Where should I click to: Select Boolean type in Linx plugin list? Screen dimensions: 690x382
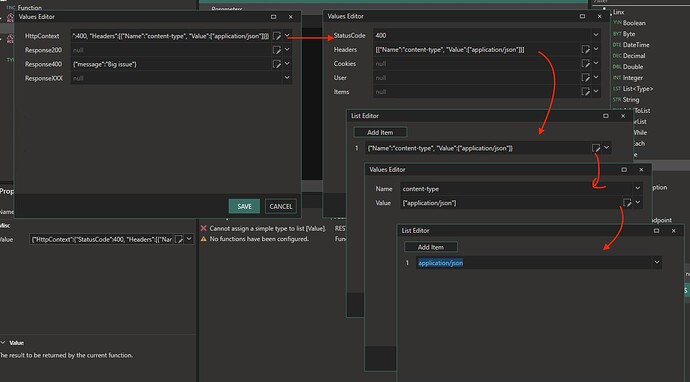point(634,23)
